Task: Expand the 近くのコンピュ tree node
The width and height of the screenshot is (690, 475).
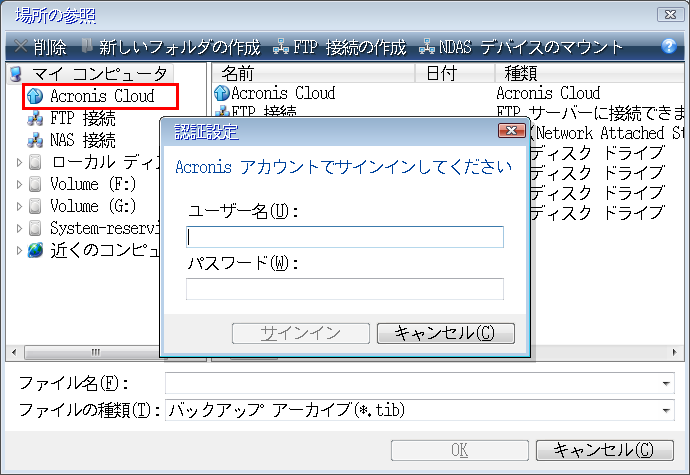Action: click(19, 250)
